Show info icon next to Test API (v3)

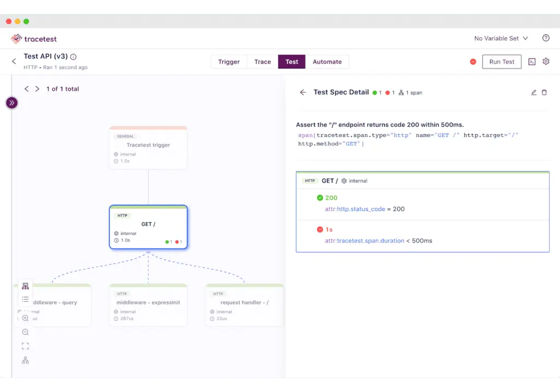click(73, 57)
